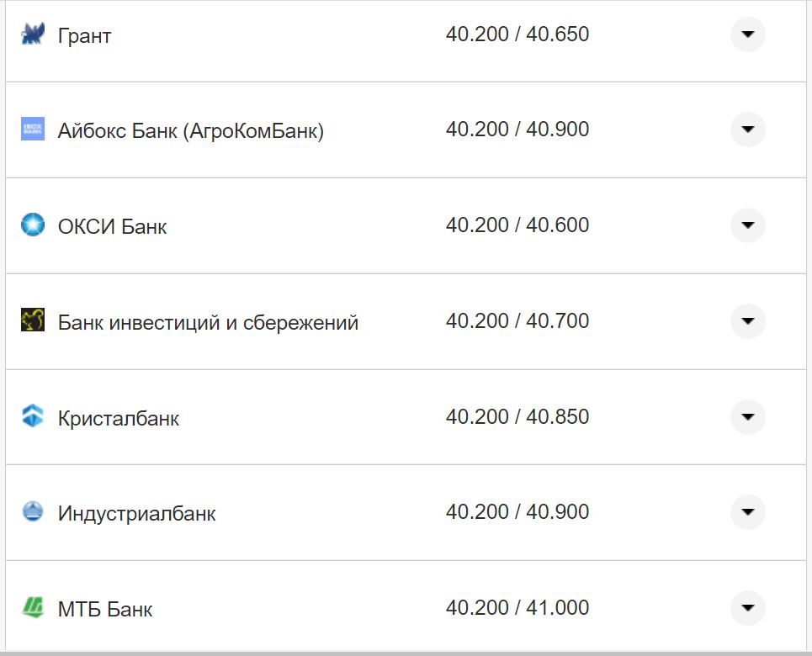Click the Банк инвестиций и сбережений logo
Screen dimensions: 812x656
tap(32, 320)
